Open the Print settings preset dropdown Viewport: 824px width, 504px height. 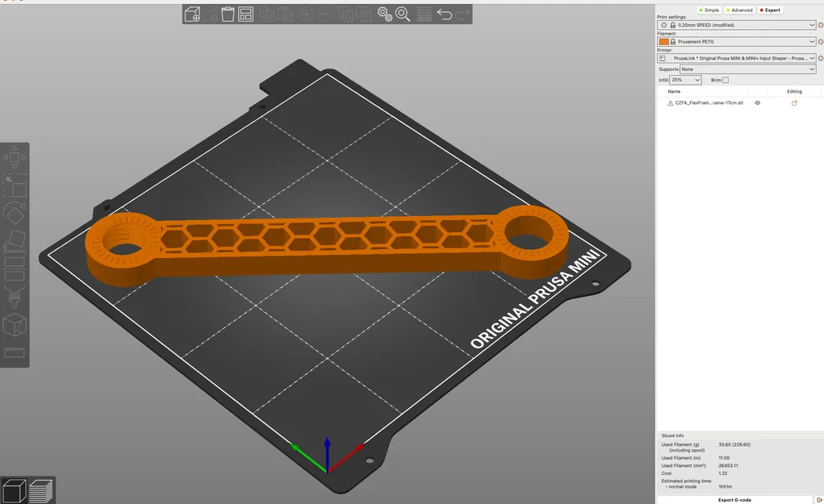click(x=736, y=25)
